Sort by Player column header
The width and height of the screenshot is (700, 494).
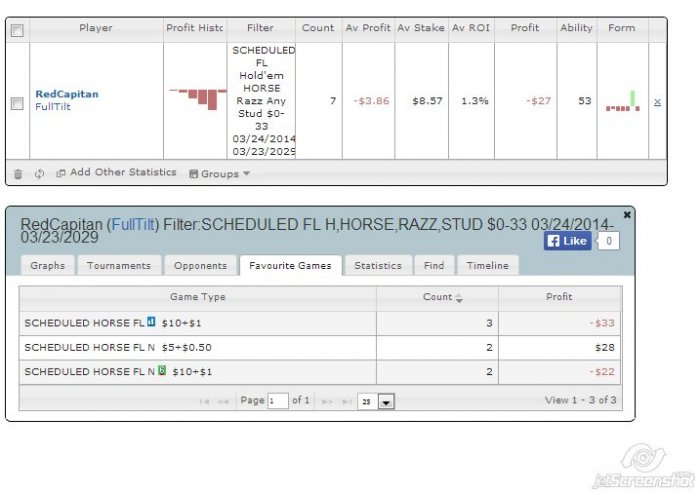tap(96, 28)
